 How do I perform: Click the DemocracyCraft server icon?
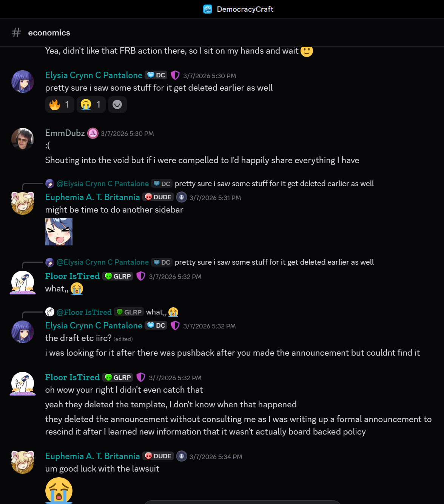(208, 9)
